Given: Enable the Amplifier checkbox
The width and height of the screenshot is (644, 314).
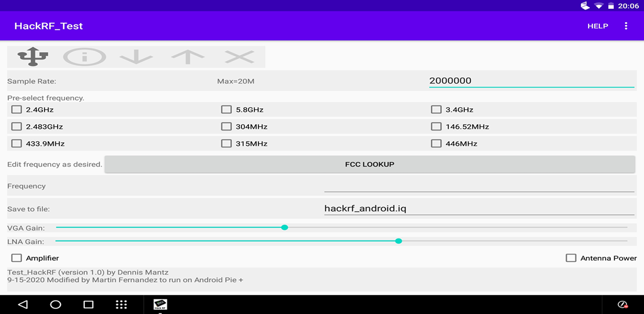Looking at the screenshot, I should pos(16,258).
